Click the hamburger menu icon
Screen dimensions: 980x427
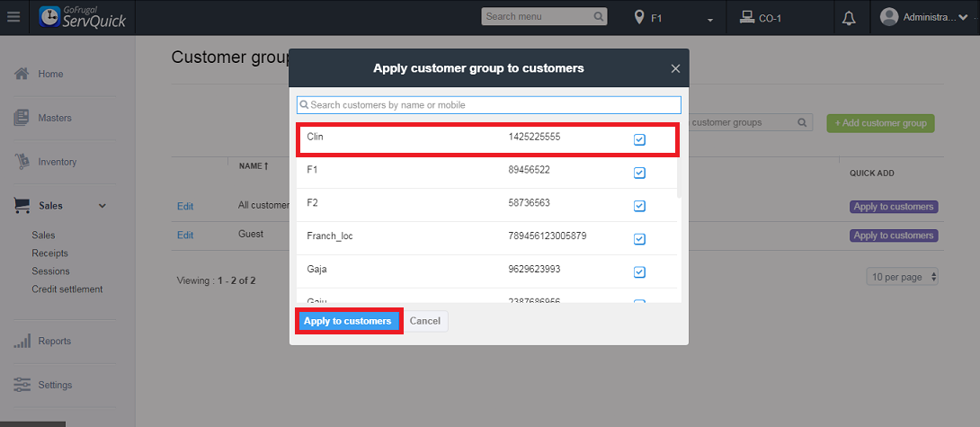point(13,17)
